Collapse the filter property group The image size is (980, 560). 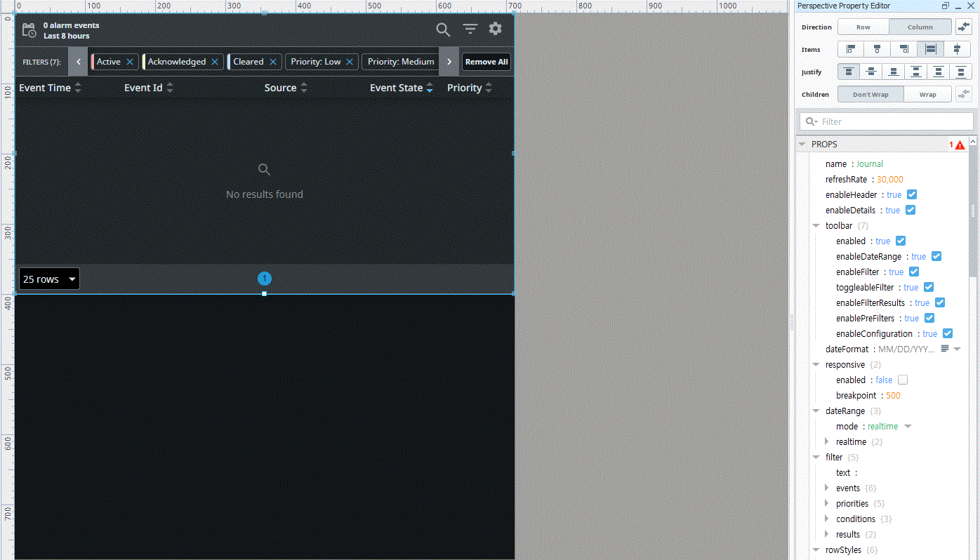pyautogui.click(x=816, y=458)
